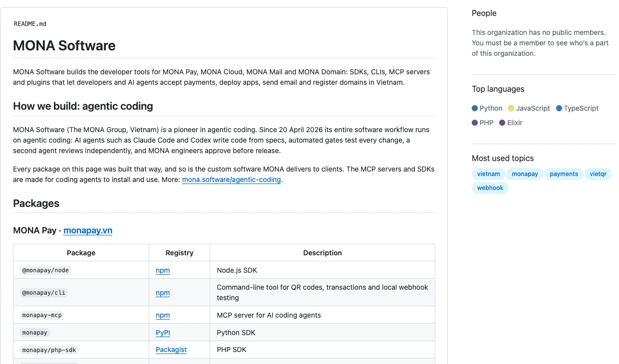Filter by Python language
Viewport: 619px width, 364px height.
pos(487,108)
